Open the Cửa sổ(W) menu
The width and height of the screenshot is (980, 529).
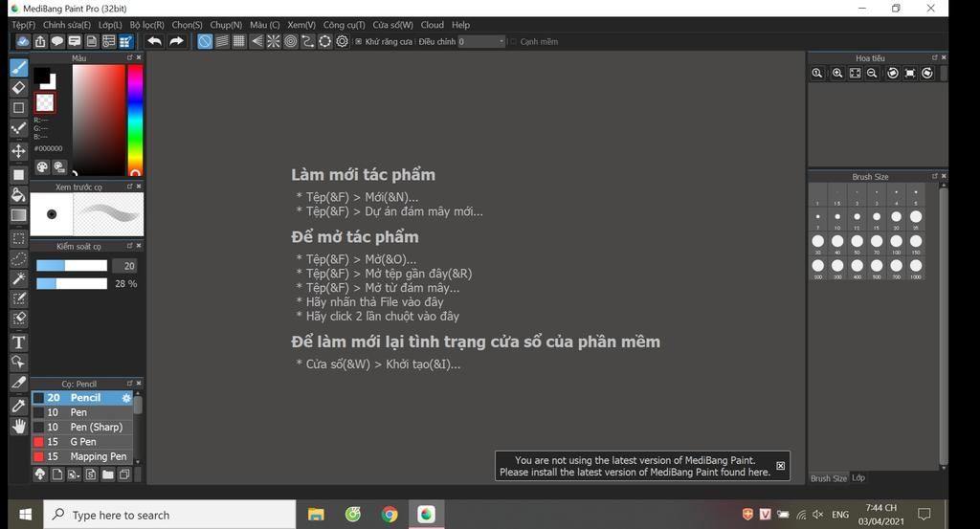tap(392, 25)
